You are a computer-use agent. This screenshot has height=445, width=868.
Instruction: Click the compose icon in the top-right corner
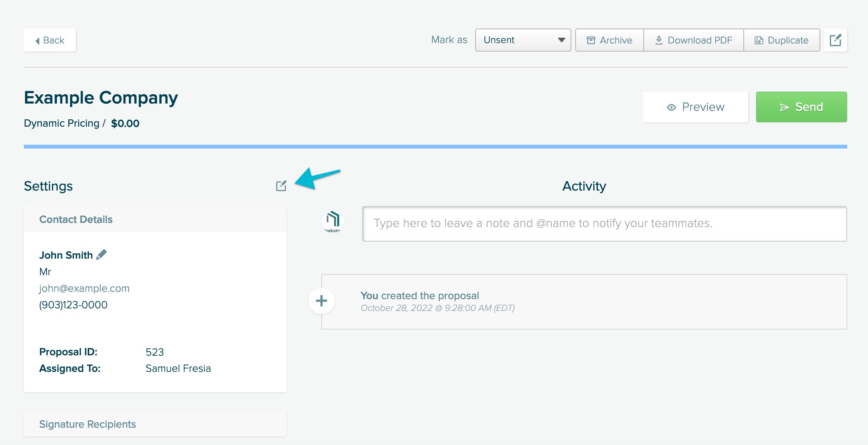click(x=835, y=40)
